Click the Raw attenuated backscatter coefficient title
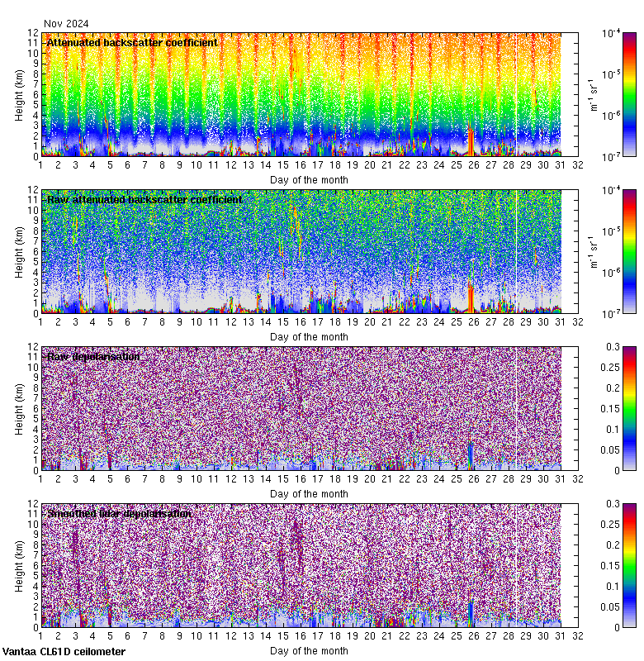 [144, 199]
